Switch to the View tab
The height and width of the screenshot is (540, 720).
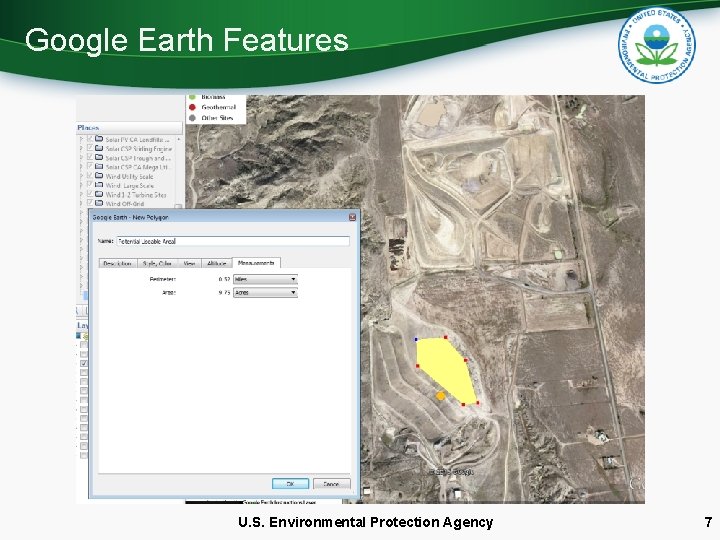[189, 263]
